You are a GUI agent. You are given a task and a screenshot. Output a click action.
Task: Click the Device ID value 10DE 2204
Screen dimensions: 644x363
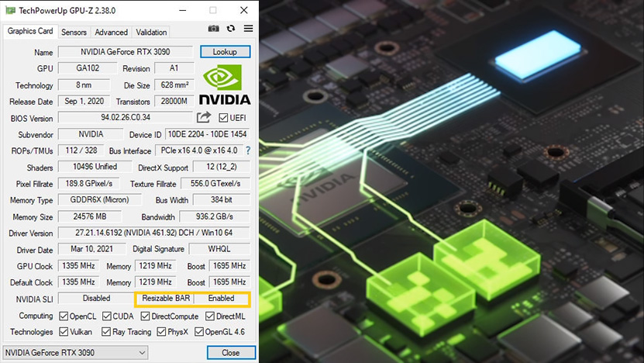point(208,134)
